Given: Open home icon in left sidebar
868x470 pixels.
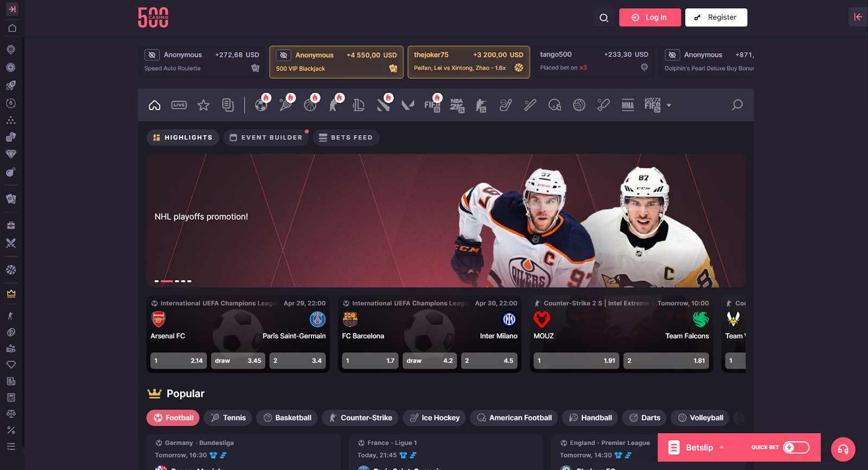Looking at the screenshot, I should pos(12,28).
